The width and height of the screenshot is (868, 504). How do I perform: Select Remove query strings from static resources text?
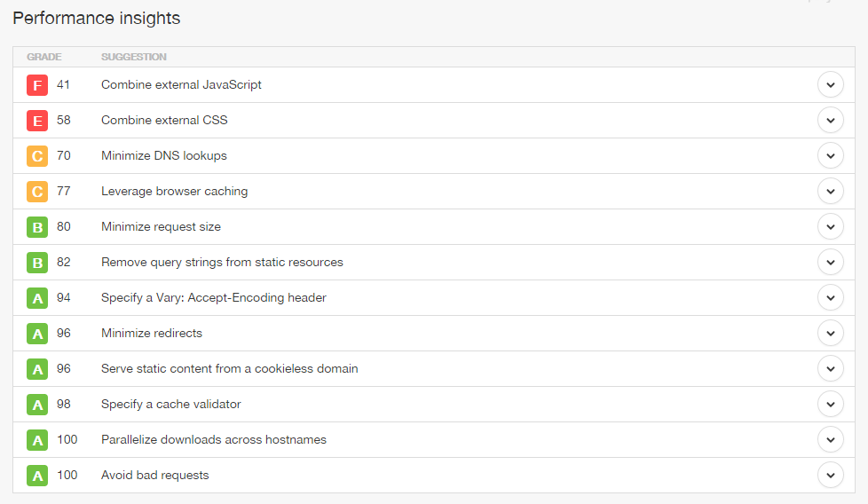pos(222,263)
